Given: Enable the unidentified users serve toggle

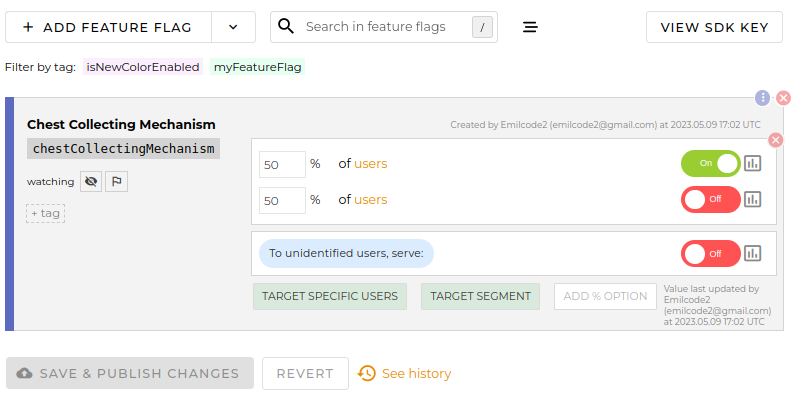Looking at the screenshot, I should pyautogui.click(x=710, y=253).
